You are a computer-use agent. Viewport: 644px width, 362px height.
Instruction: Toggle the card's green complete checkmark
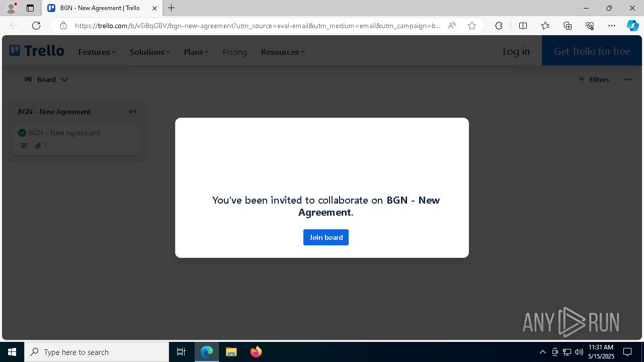22,133
